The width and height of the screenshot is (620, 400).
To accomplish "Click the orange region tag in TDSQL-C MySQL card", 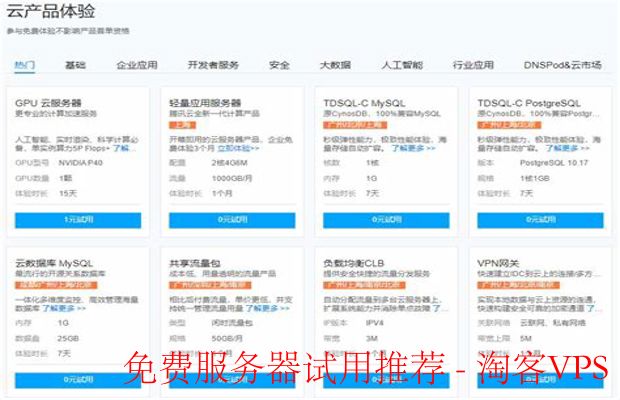I will point(355,125).
